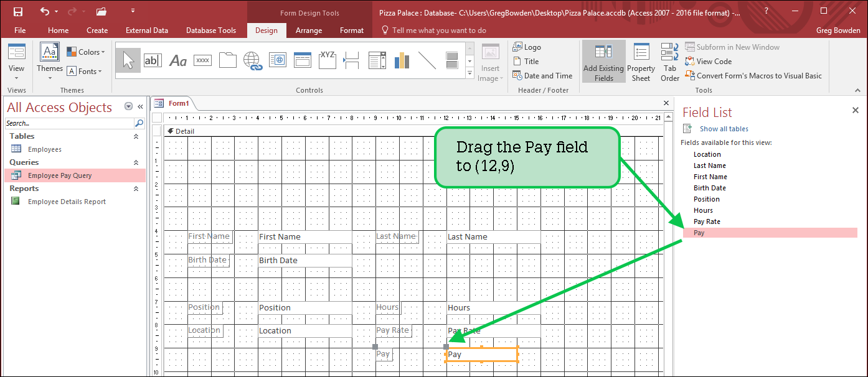868x377 pixels.
Task: Click the Open folder quick access icon
Action: (101, 11)
